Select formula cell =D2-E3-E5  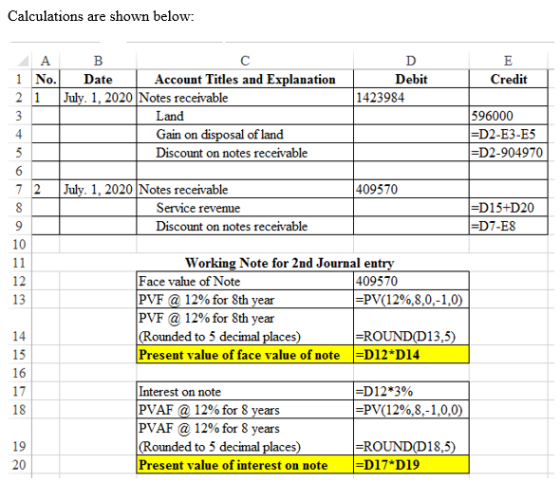(508, 134)
